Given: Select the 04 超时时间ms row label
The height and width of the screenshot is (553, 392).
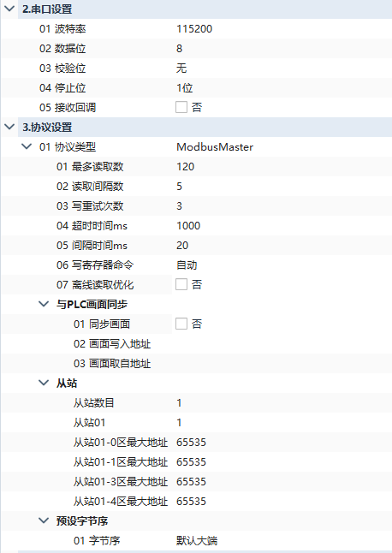Looking at the screenshot, I should tap(92, 226).
